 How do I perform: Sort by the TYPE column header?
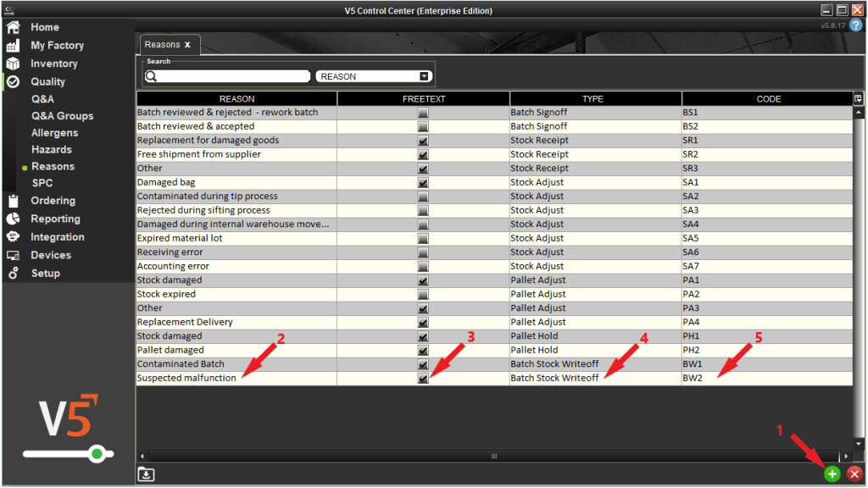(593, 99)
